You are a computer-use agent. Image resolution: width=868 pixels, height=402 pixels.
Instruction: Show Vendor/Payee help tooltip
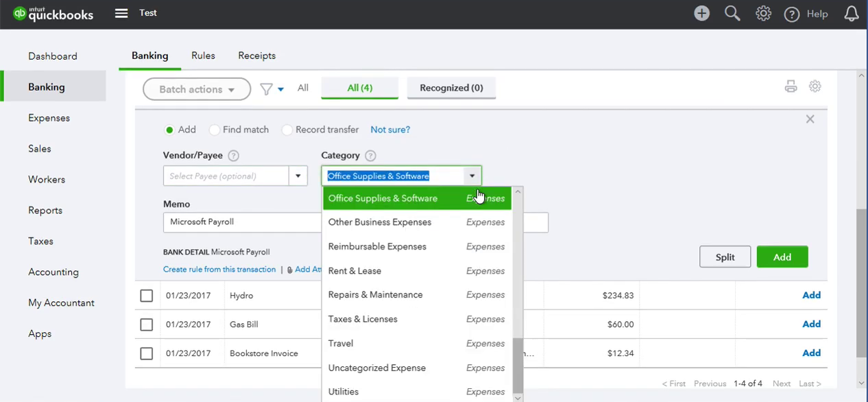click(x=233, y=156)
